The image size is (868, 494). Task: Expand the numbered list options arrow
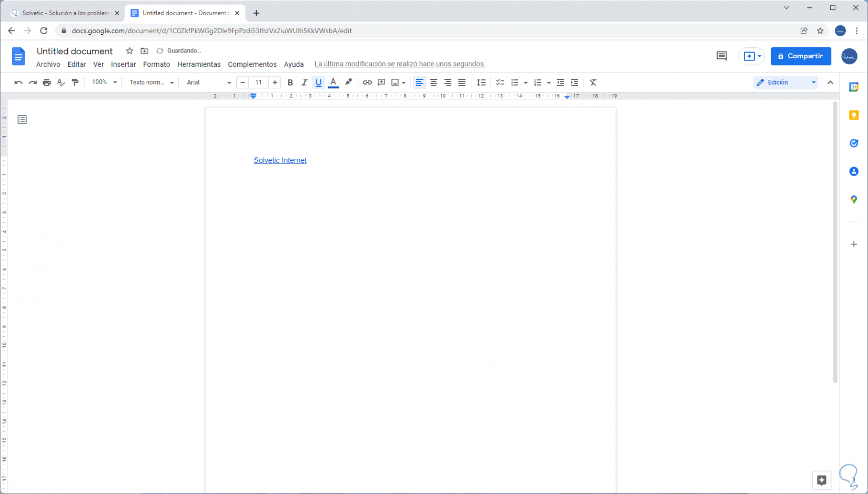point(549,83)
